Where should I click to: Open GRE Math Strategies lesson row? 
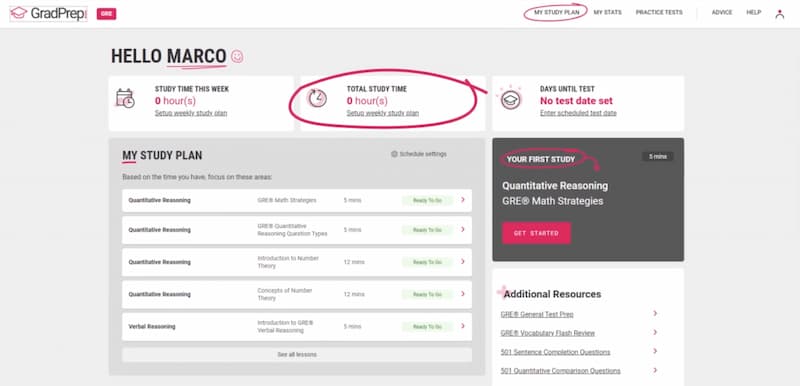pyautogui.click(x=297, y=200)
